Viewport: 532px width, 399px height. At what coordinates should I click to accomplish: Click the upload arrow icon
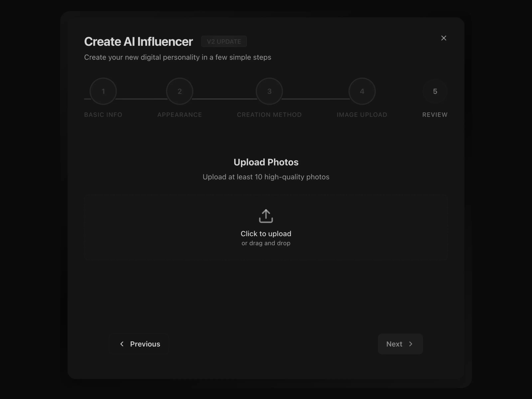(266, 216)
